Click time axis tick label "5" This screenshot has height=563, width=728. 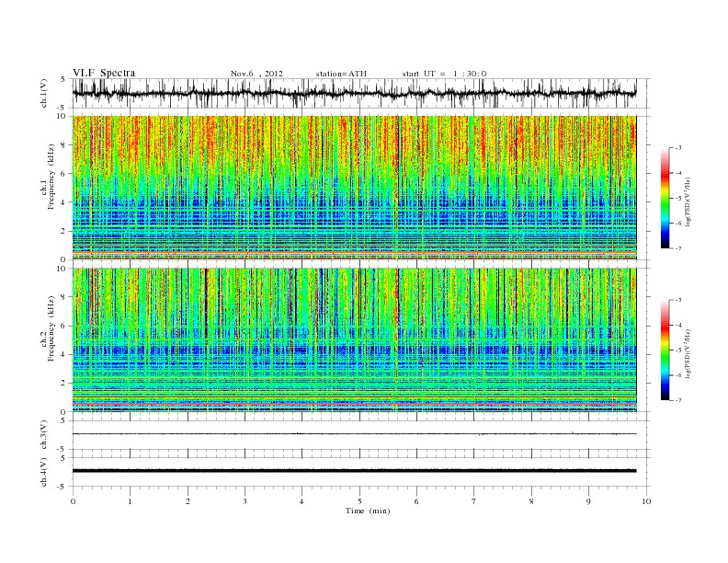[x=359, y=501]
